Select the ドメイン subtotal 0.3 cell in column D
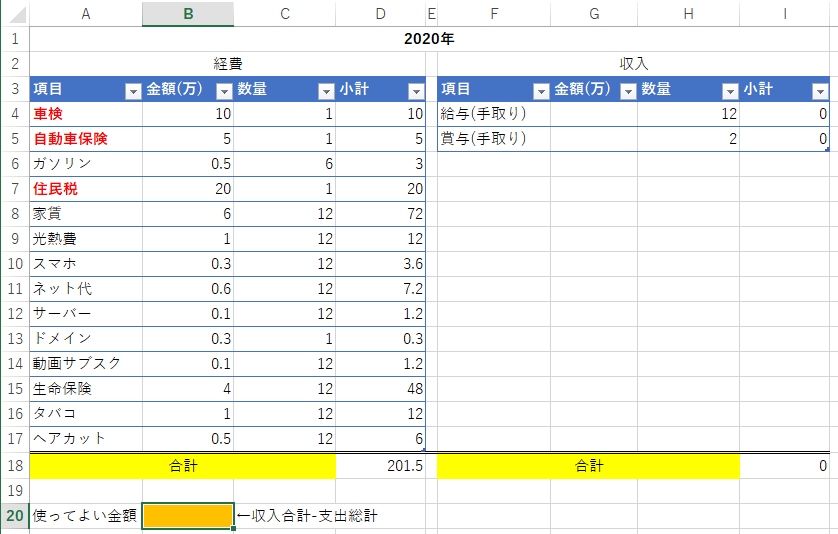The width and height of the screenshot is (838, 534). click(x=381, y=339)
